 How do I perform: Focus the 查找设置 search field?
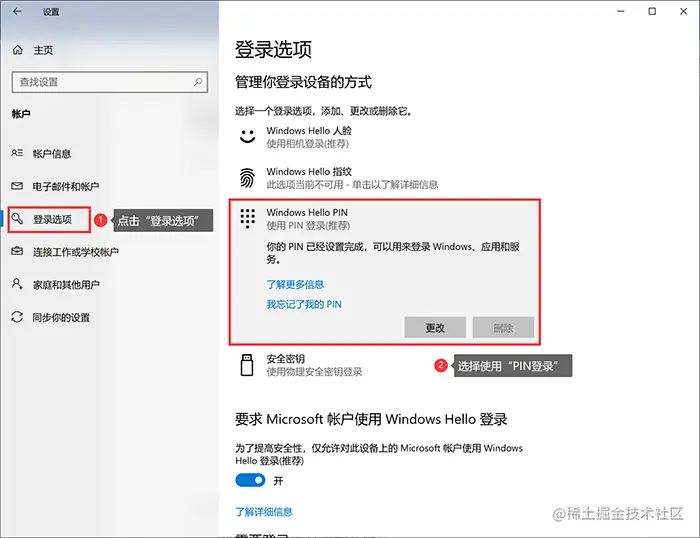[x=110, y=82]
